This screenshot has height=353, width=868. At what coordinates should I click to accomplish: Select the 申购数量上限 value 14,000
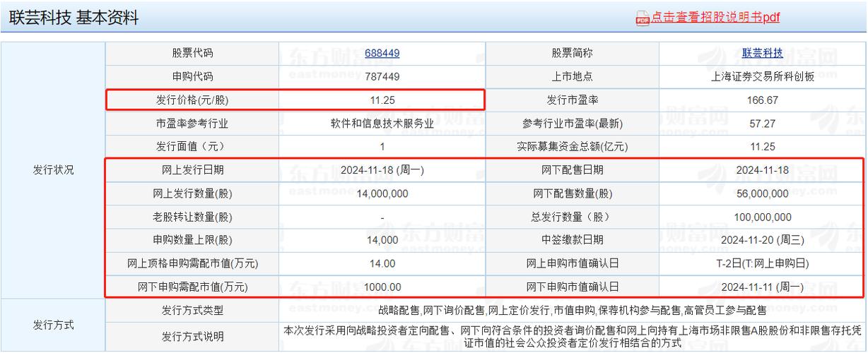[x=382, y=240]
